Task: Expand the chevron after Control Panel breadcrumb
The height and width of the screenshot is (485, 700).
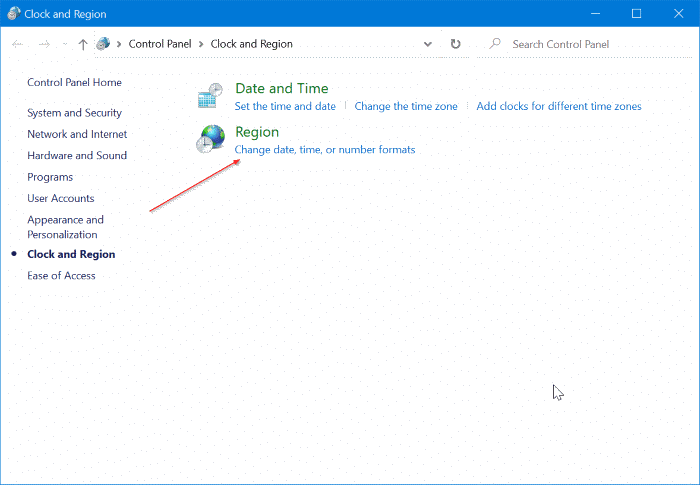Action: [201, 44]
